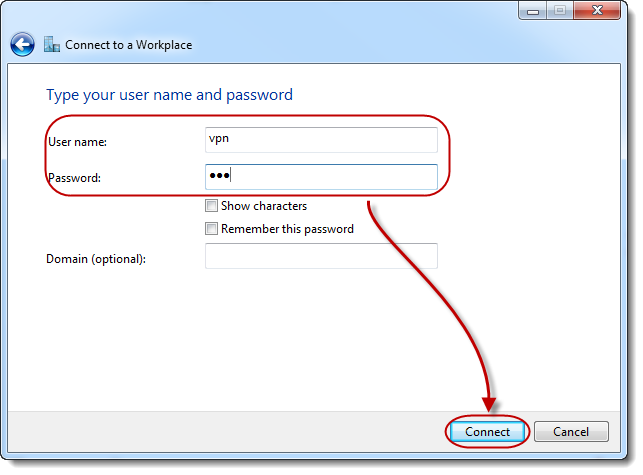The height and width of the screenshot is (475, 643).
Task: Focus the User name field containing vpn
Action: click(x=320, y=140)
